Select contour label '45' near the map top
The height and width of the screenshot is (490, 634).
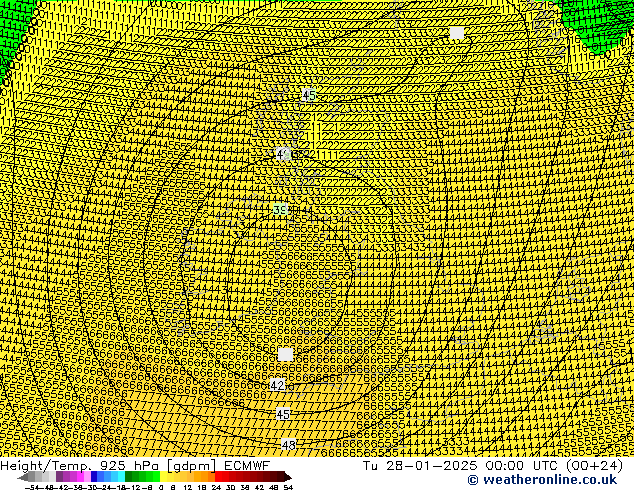click(x=309, y=95)
